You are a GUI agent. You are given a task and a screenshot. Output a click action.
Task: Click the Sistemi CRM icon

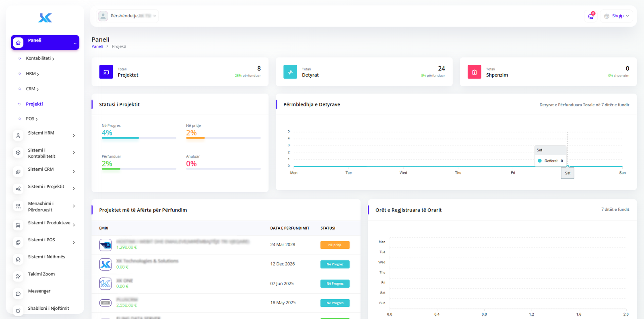18,172
